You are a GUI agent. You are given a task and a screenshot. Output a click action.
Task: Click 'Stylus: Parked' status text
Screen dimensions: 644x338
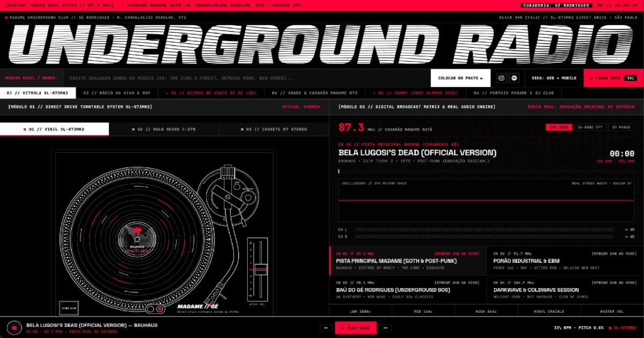point(301,107)
